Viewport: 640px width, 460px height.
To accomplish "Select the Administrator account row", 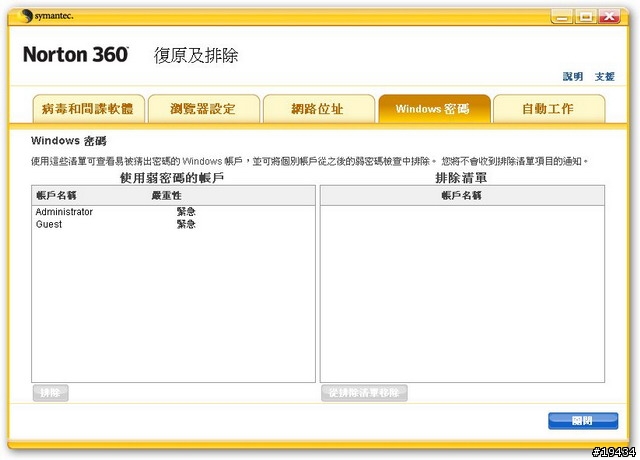I will tap(173, 212).
